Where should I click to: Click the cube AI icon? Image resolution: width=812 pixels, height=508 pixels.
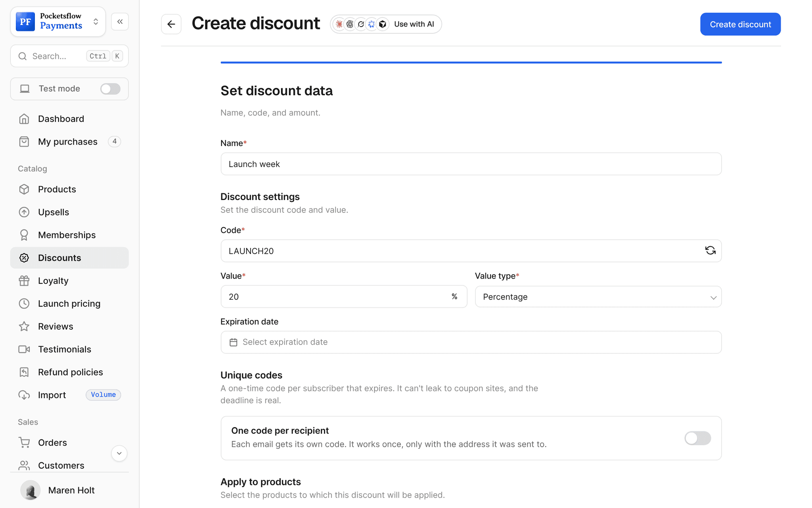pos(383,24)
